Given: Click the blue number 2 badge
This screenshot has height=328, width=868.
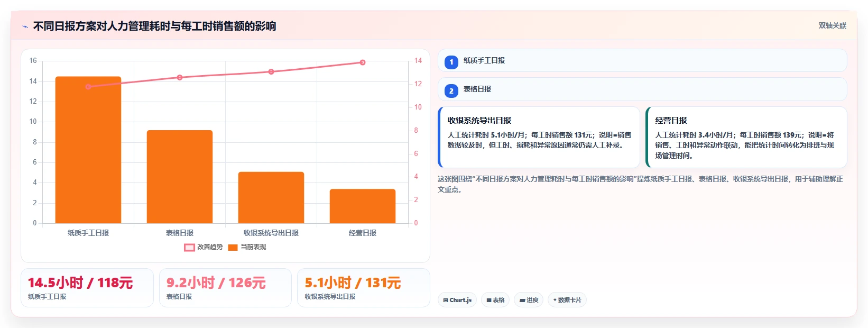Looking at the screenshot, I should [451, 91].
